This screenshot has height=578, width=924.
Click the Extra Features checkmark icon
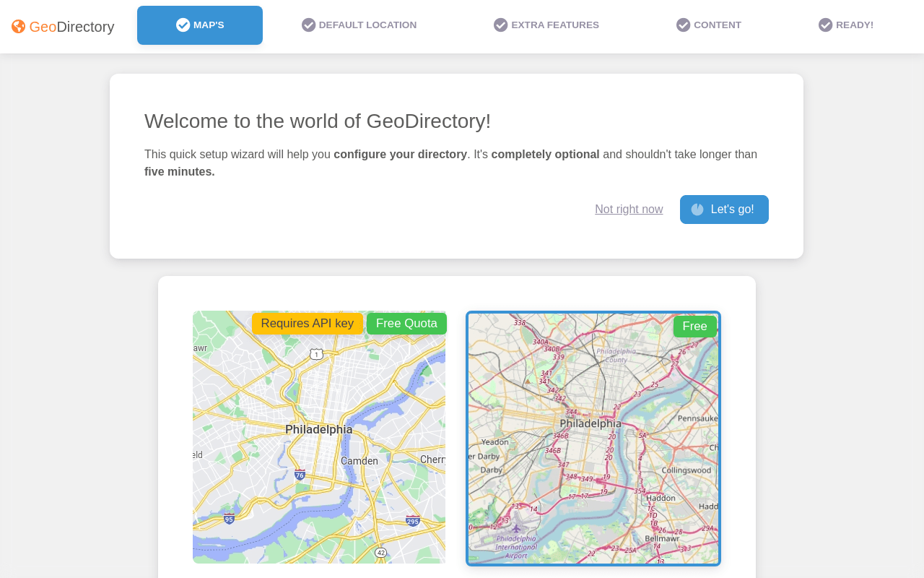point(501,25)
